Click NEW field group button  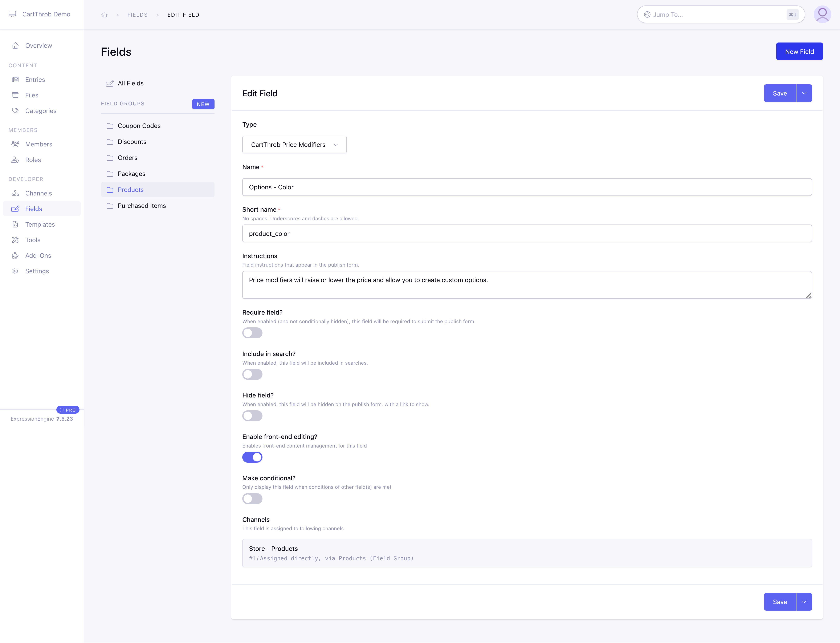pyautogui.click(x=203, y=104)
